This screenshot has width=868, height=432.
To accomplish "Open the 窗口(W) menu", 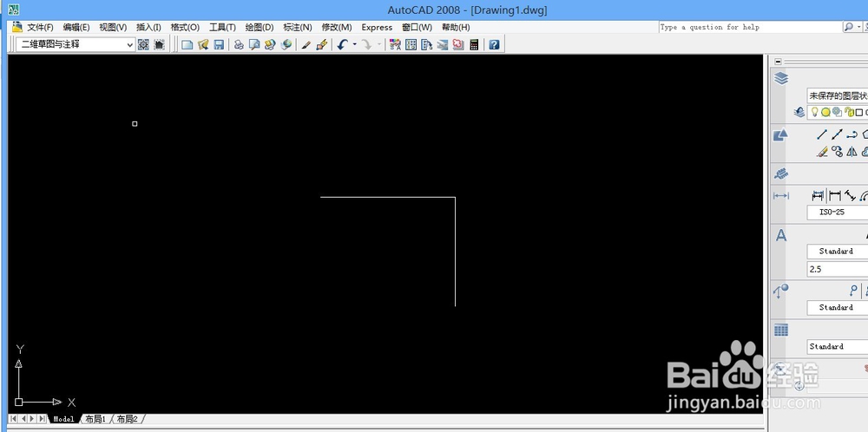I will 417,27.
